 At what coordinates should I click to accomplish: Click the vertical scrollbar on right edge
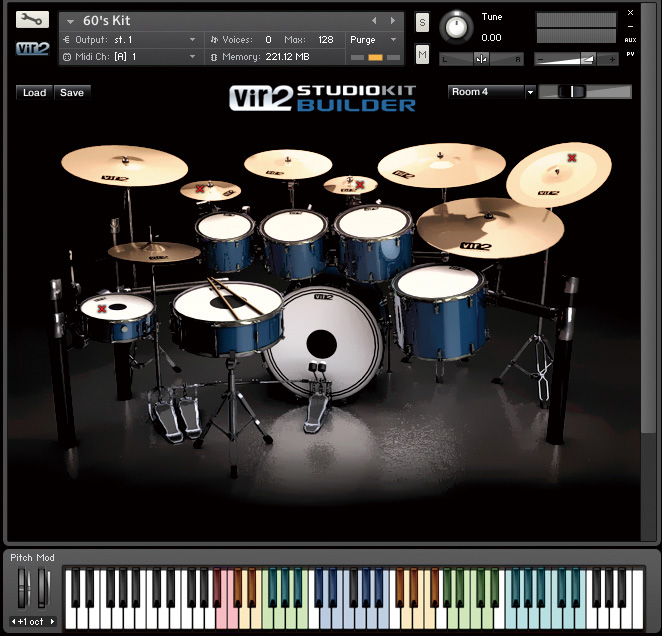click(x=648, y=217)
